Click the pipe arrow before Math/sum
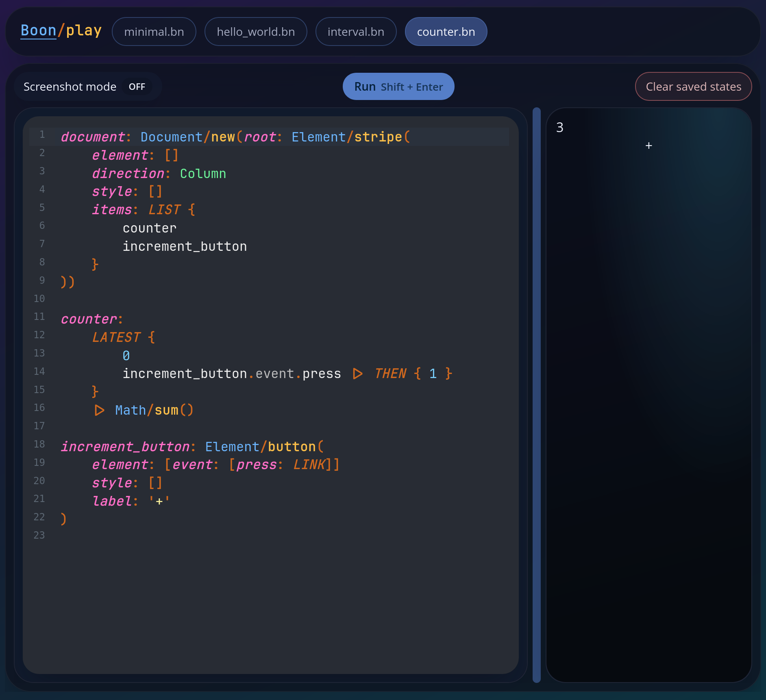 point(99,410)
